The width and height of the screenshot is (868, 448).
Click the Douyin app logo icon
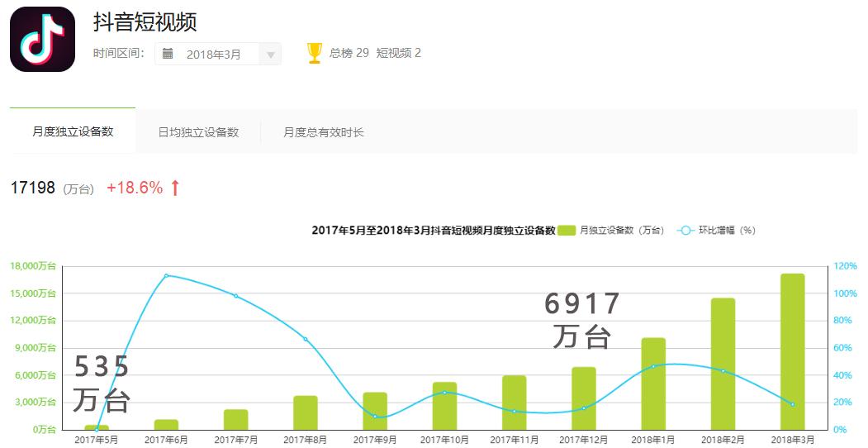pos(43,40)
